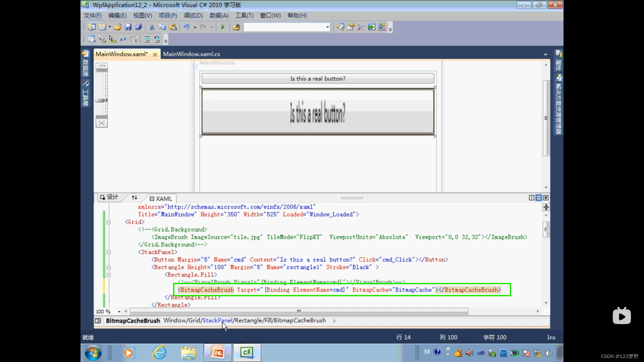Collapse the Grid element outline node

(x=109, y=222)
